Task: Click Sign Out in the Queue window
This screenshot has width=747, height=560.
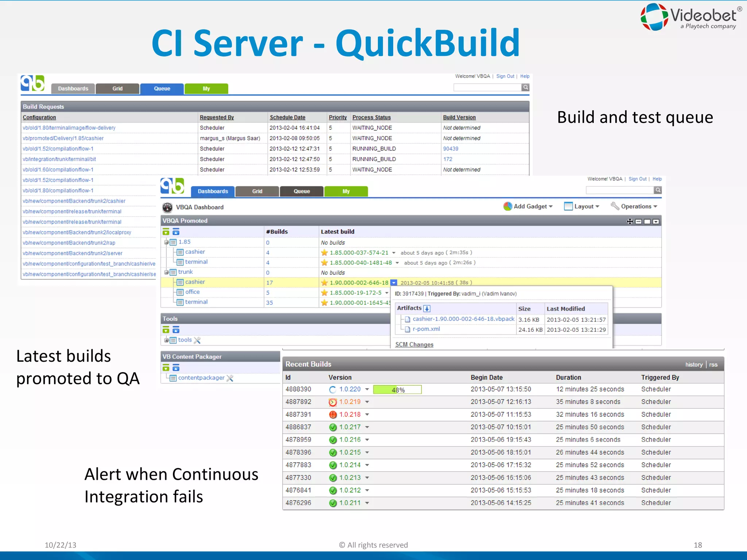Action: tap(505, 76)
